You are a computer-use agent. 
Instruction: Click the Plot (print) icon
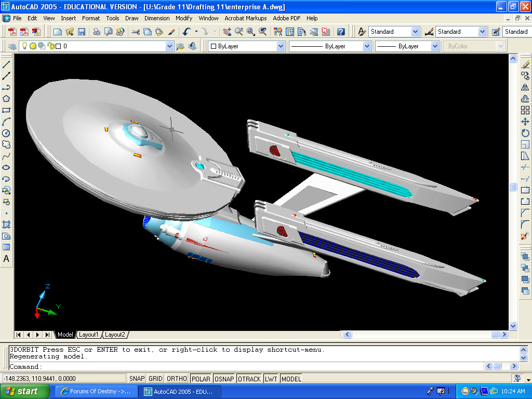[x=97, y=32]
